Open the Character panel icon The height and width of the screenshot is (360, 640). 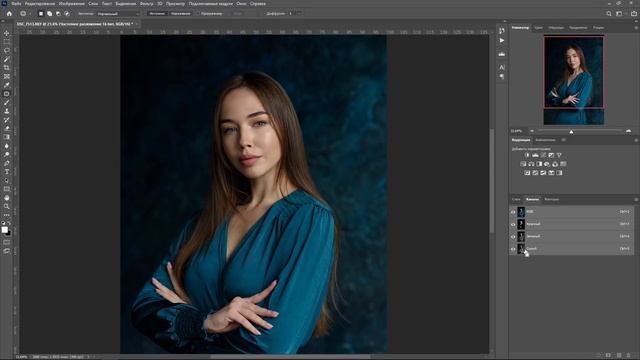point(502,67)
